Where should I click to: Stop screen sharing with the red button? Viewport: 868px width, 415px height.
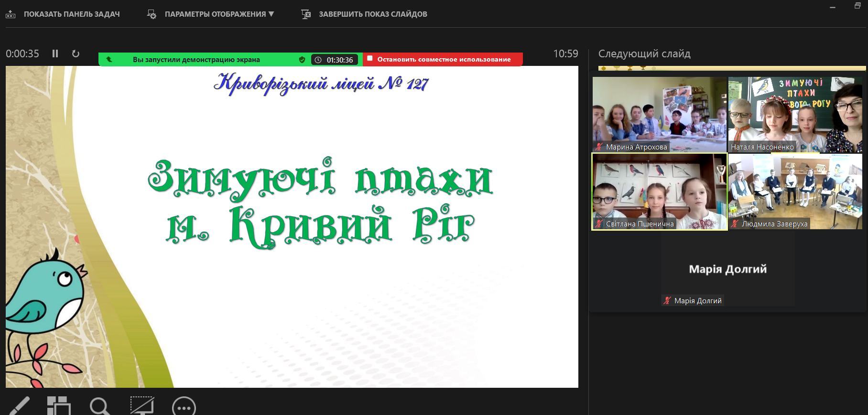443,59
